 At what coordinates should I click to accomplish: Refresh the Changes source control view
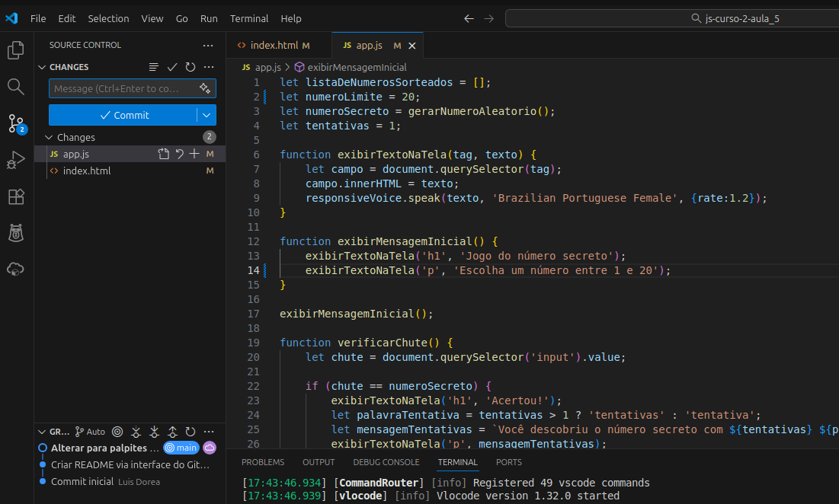(191, 67)
